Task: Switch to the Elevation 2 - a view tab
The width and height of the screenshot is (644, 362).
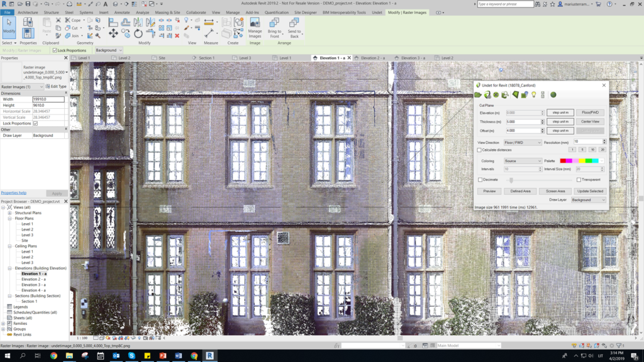Action: tap(373, 57)
